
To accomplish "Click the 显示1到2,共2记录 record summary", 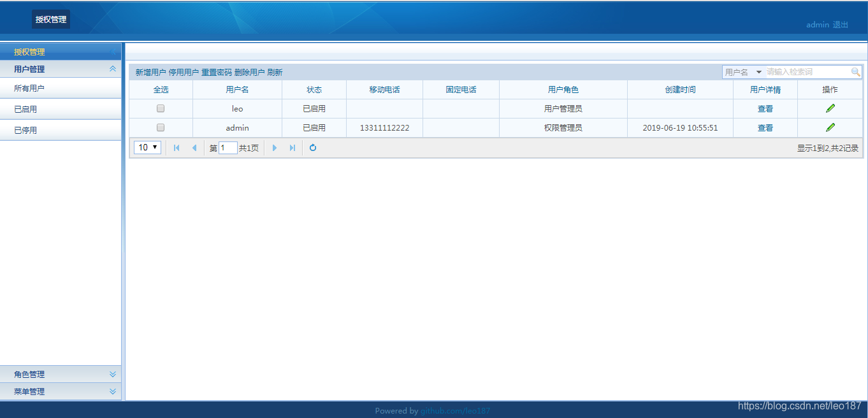I will tap(828, 148).
